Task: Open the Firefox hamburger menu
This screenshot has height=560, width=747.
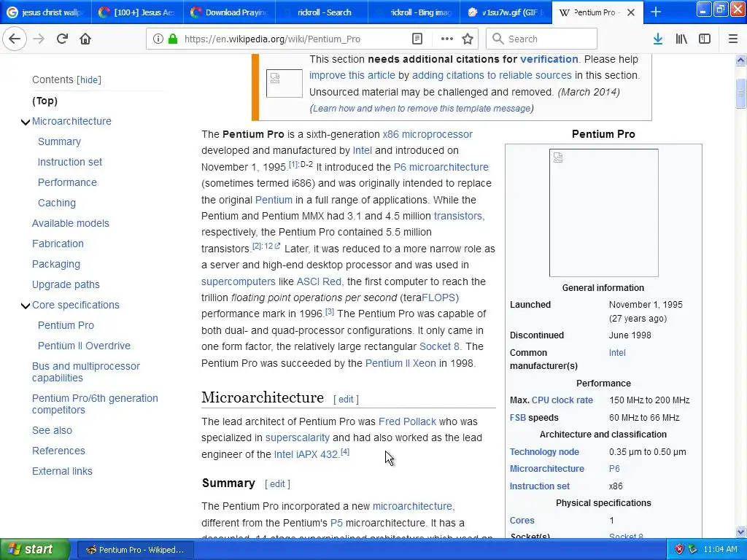Action: [x=732, y=39]
